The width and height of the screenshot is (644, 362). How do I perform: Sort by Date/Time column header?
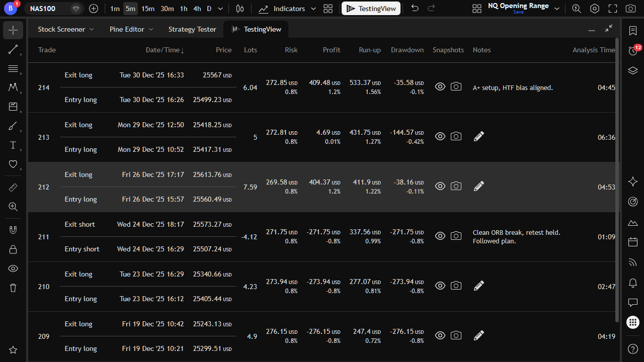pyautogui.click(x=165, y=50)
